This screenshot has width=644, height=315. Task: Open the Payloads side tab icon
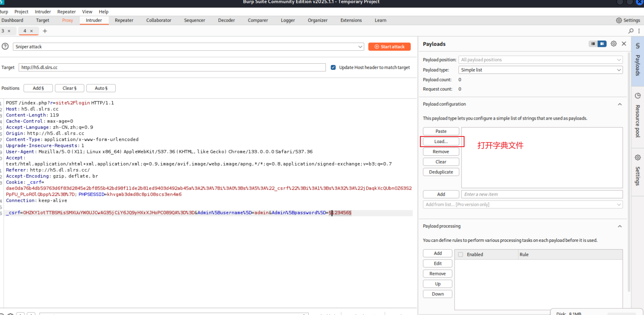point(637,46)
